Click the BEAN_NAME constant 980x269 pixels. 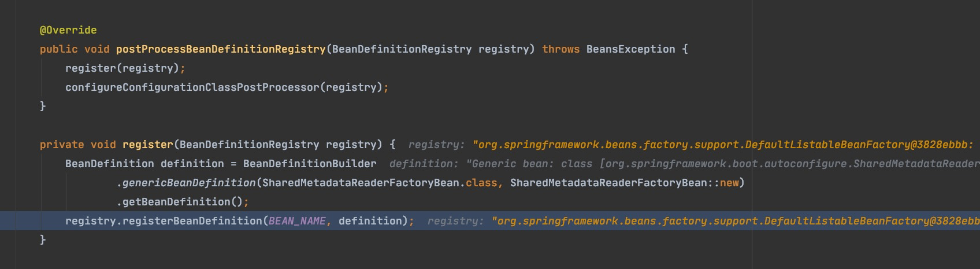(297, 221)
